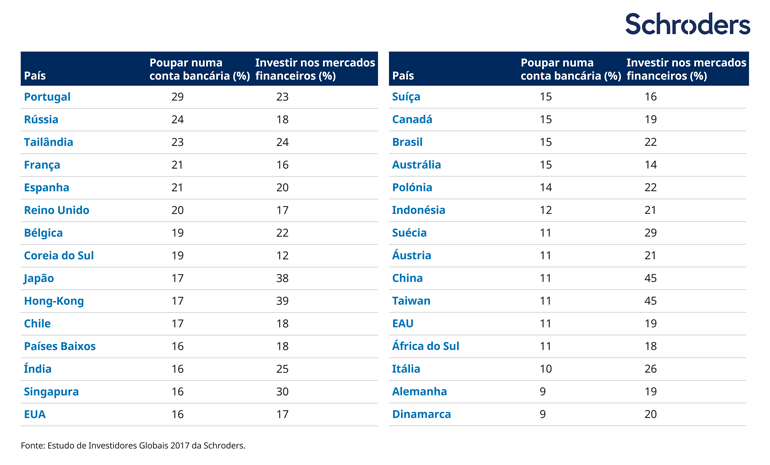Select the Alemanha country name

[419, 391]
